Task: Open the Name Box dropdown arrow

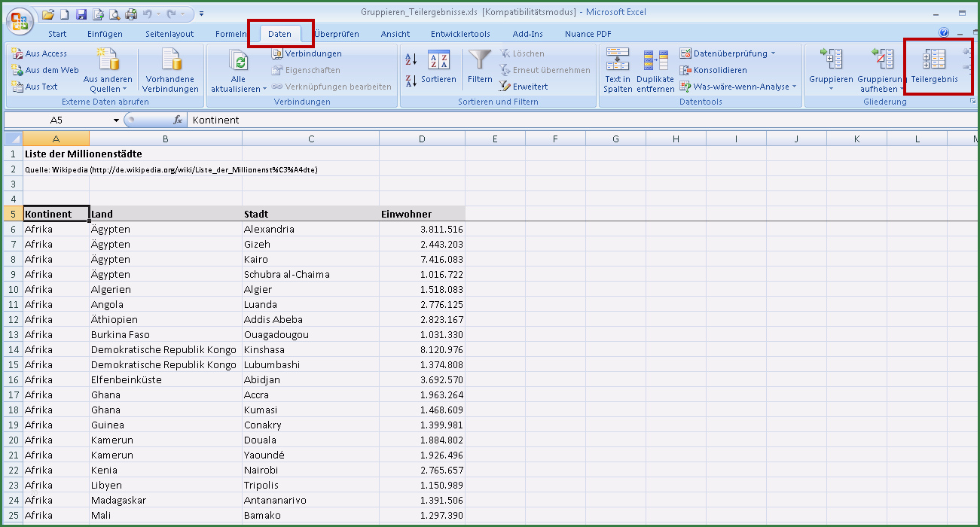Action: [x=116, y=120]
